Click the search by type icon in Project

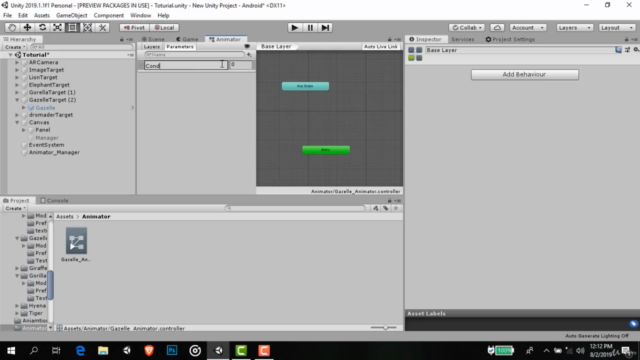point(376,208)
